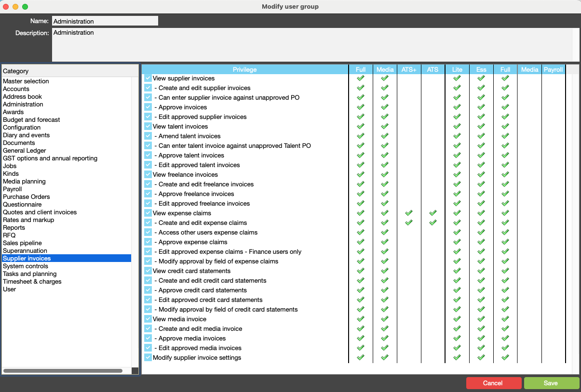Click the Lite tick for Create and edit media invoice

point(457,328)
